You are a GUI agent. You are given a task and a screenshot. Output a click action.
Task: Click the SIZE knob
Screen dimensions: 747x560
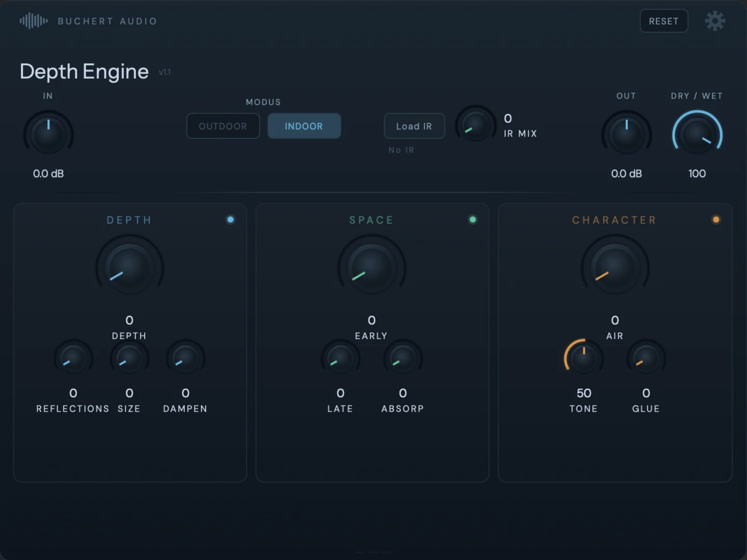pyautogui.click(x=130, y=358)
